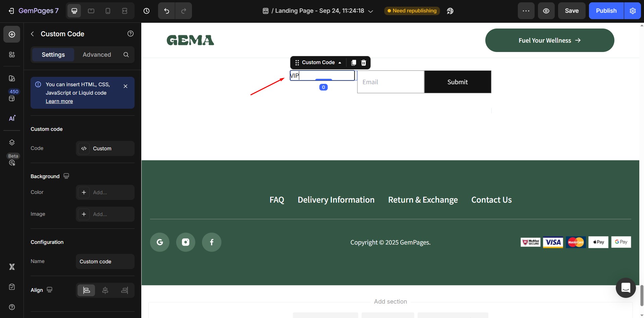This screenshot has height=318, width=644.
Task: Switch to the Advanced tab
Action: click(97, 54)
